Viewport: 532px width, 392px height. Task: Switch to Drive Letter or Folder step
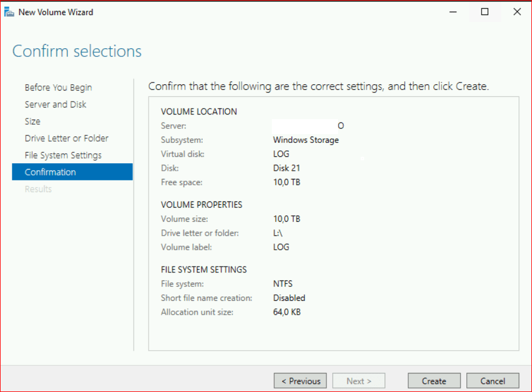pyautogui.click(x=66, y=138)
